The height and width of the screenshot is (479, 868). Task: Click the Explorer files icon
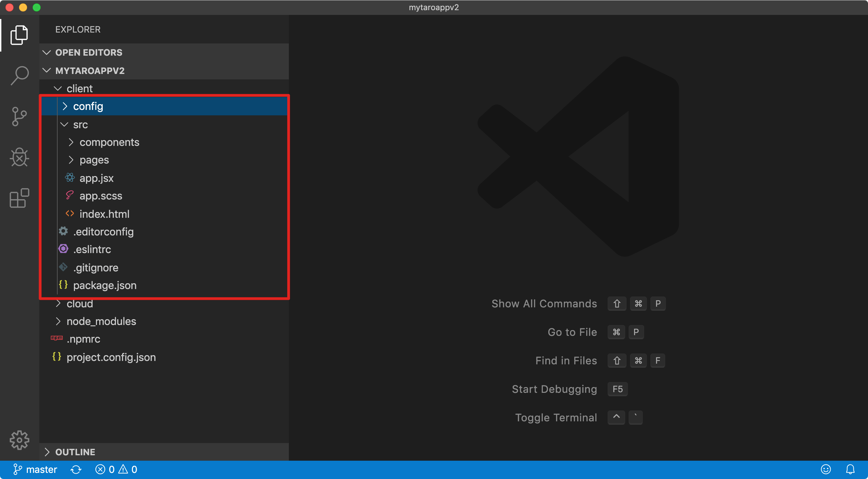pos(19,35)
